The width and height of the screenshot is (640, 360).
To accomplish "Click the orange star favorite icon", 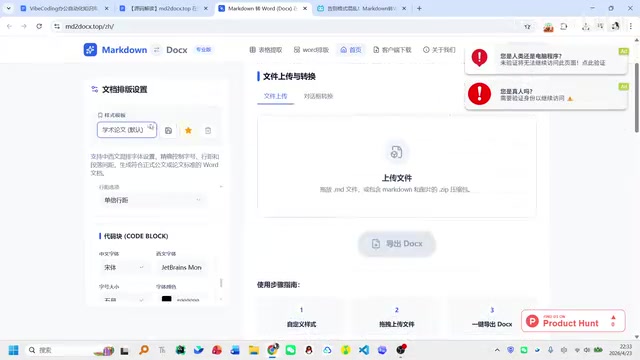I will point(188,131).
